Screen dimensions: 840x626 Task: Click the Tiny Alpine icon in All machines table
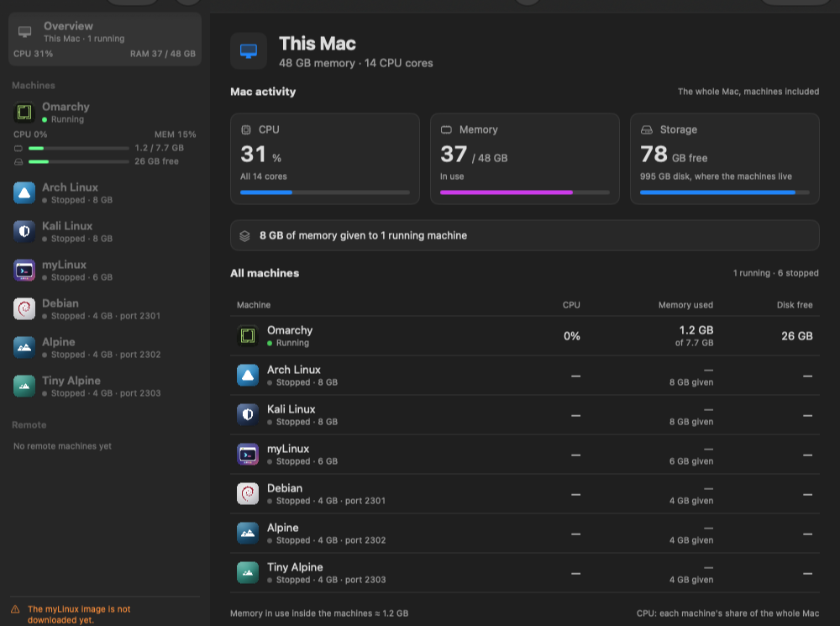click(x=248, y=573)
